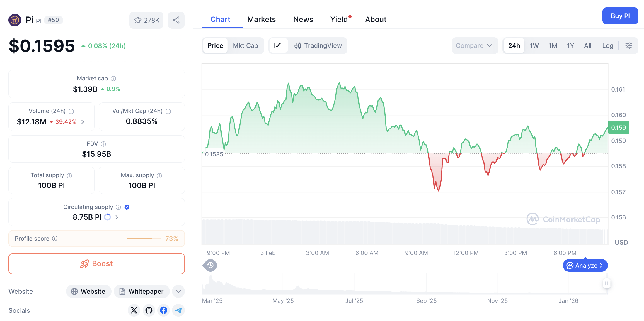Open chart settings sliders icon
The height and width of the screenshot is (321, 644).
coord(628,45)
